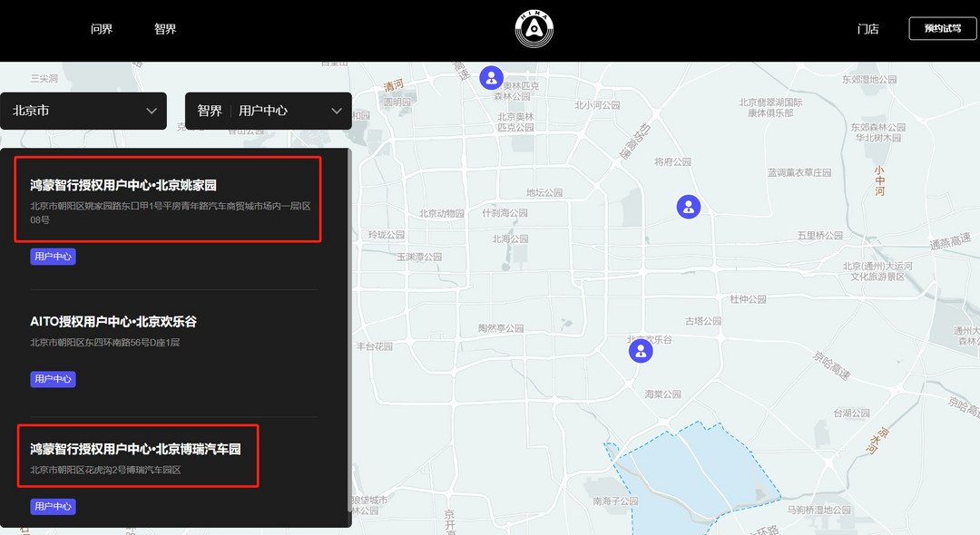Click the address 北京市朝阳区花虎沟2号博瑞汽车园区
Viewport: 980px width, 535px height.
105,470
